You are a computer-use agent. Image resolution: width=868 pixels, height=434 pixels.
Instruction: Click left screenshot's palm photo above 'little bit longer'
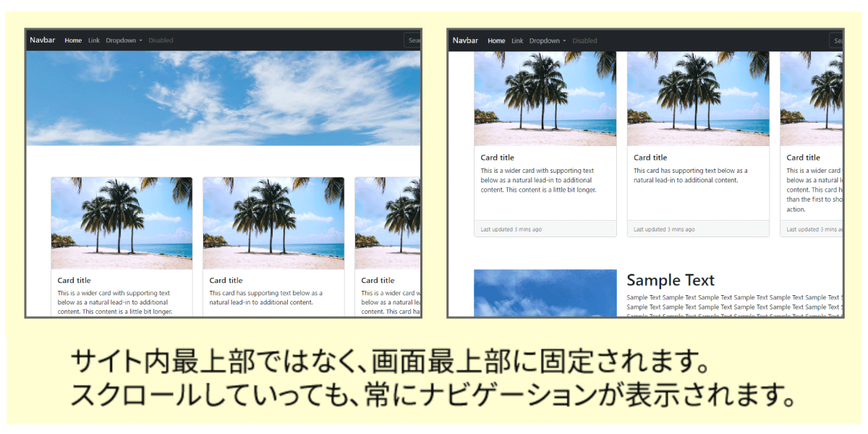(x=122, y=224)
